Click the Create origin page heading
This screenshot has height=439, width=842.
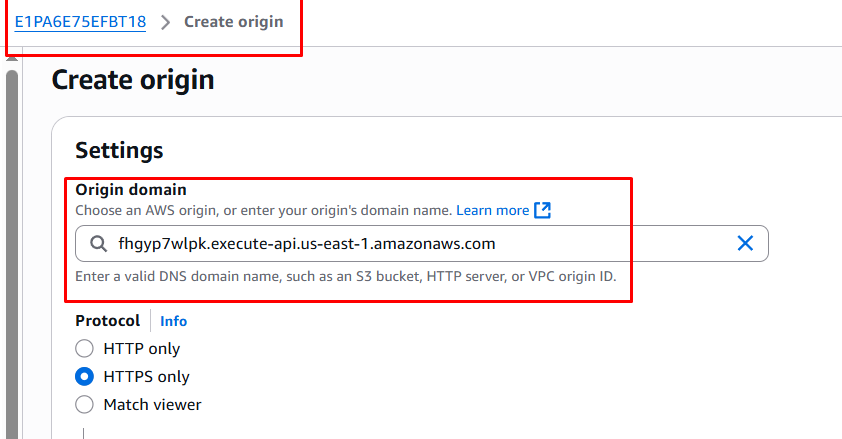pyautogui.click(x=133, y=80)
